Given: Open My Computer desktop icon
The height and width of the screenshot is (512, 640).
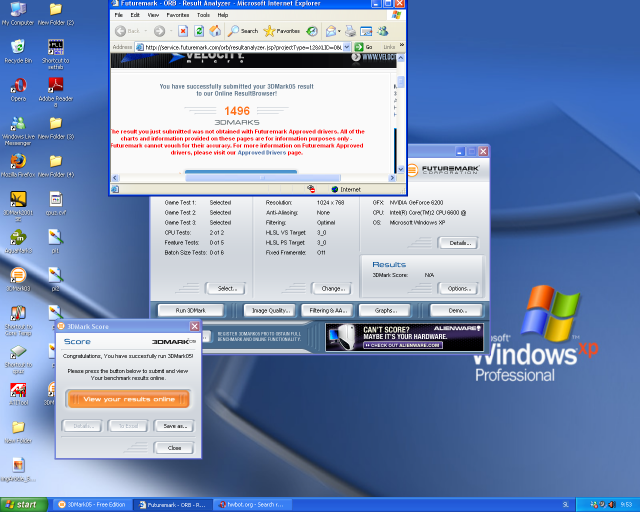Looking at the screenshot, I should [x=18, y=14].
